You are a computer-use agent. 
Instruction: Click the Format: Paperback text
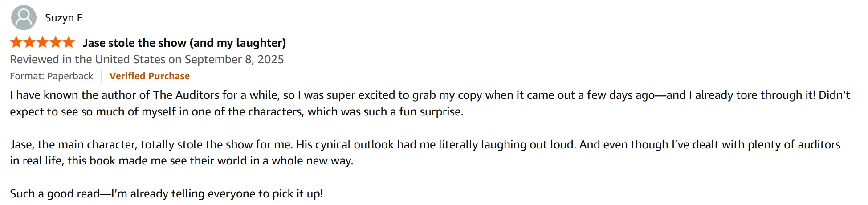52,76
